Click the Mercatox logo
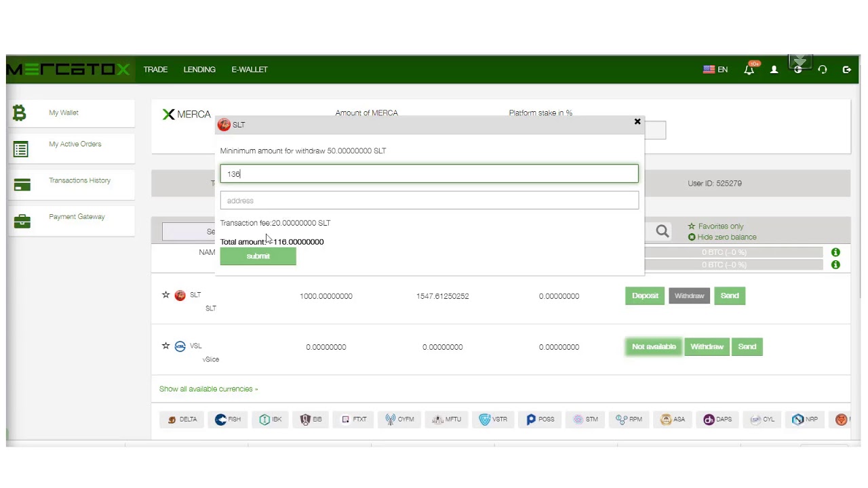This screenshot has width=868, height=488. [68, 69]
